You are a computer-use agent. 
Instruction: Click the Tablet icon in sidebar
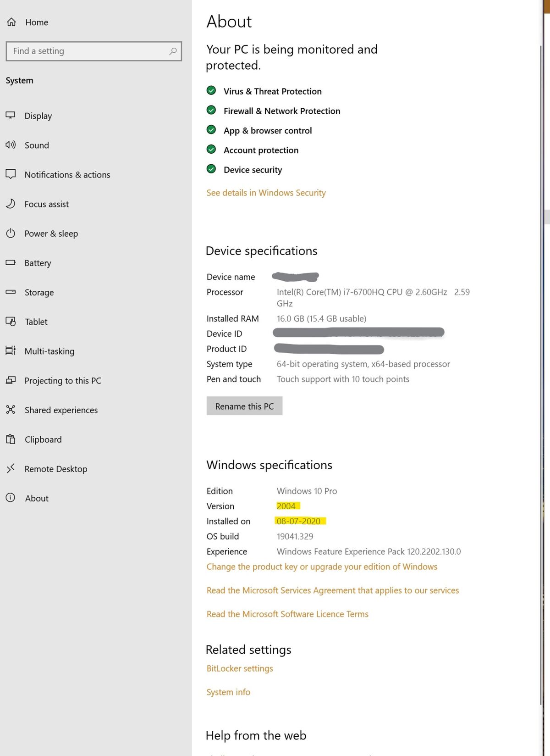(11, 322)
